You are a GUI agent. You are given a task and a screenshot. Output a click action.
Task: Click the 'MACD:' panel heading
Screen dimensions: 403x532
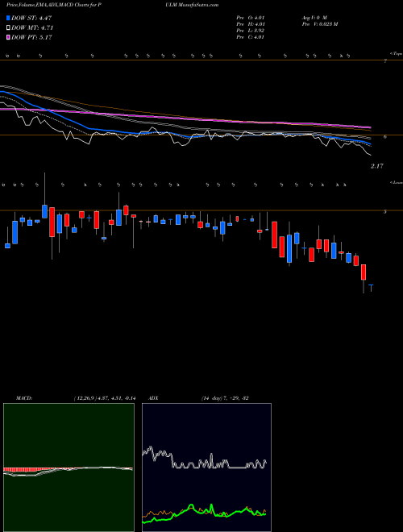pos(23,398)
